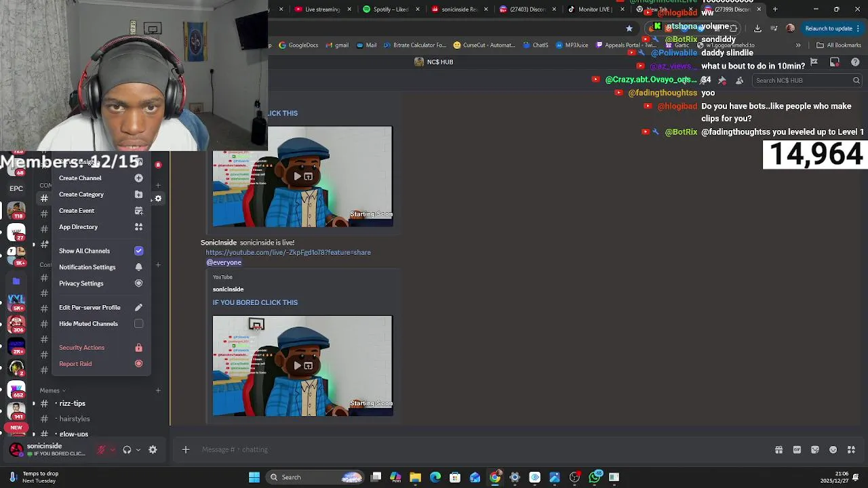
Task: Open the gift icon in message bar
Action: [x=778, y=449]
